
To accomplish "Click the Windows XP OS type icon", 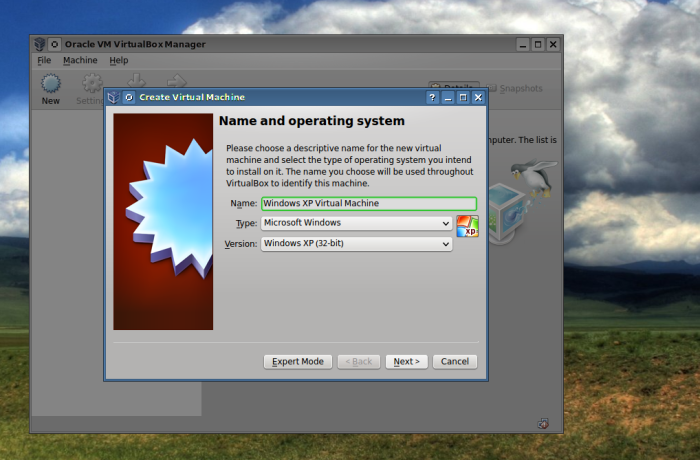I will tap(467, 226).
